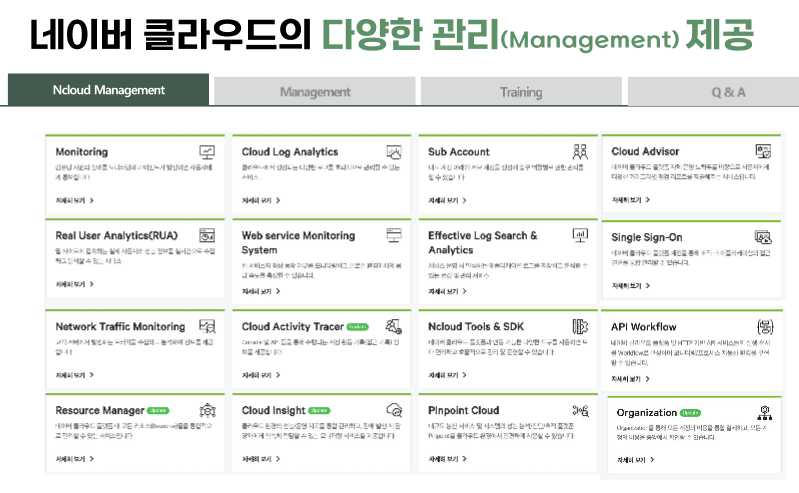
Task: Open 자세히 보기 link under Cloud Log Analytics
Action: coord(261,200)
